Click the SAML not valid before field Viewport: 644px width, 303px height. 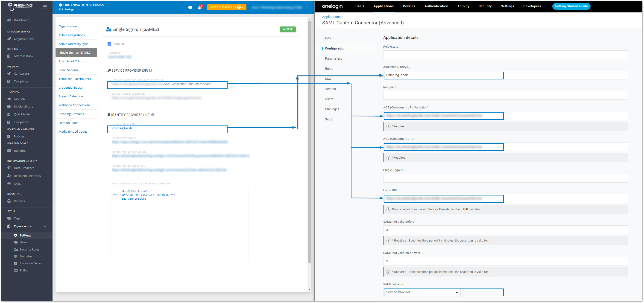point(505,230)
